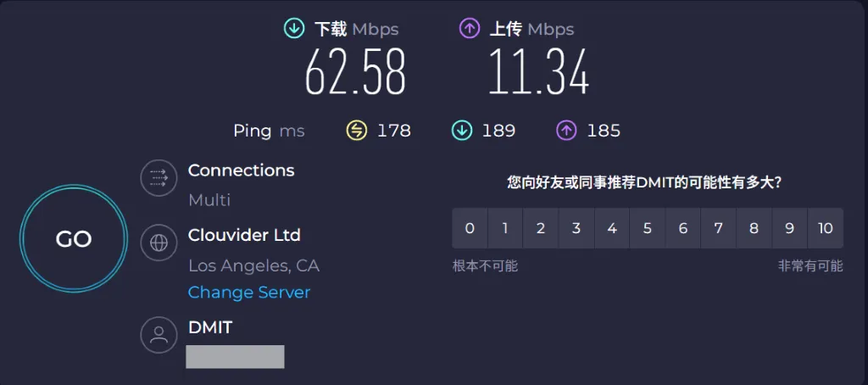Image resolution: width=868 pixels, height=385 pixels.
Task: Click the 62.58 download speed result
Action: click(x=355, y=72)
